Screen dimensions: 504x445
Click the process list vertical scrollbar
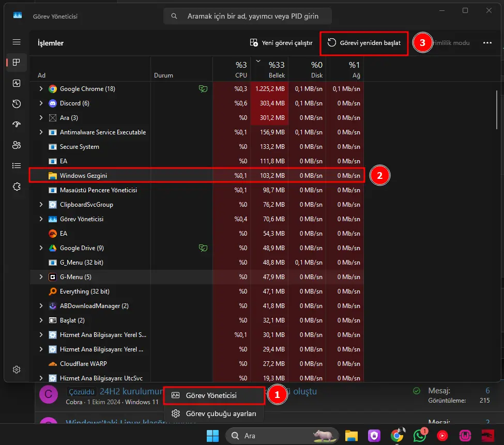click(497, 109)
